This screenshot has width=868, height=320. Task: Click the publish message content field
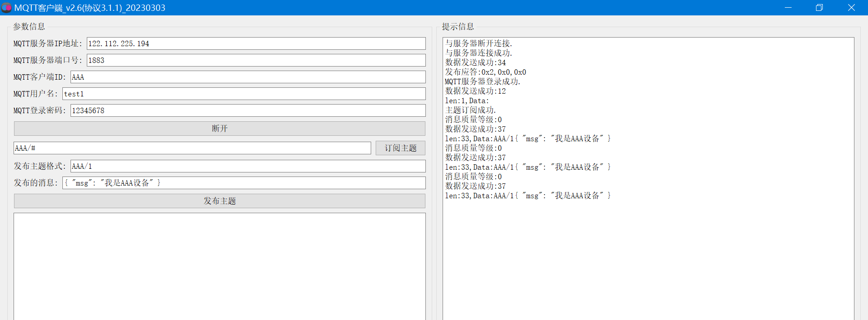[x=244, y=183]
